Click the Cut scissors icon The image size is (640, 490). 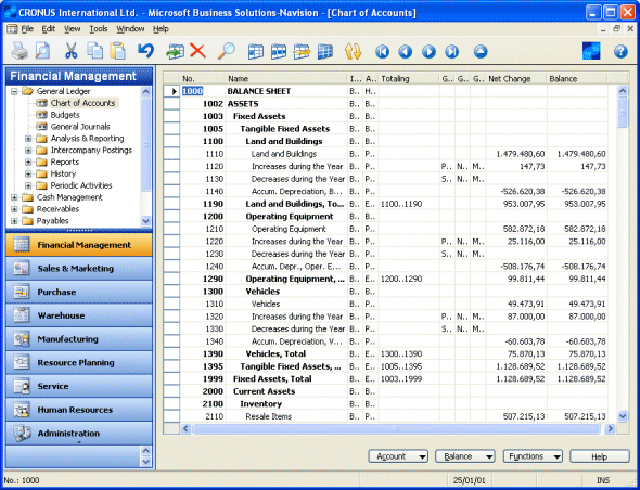(71, 51)
